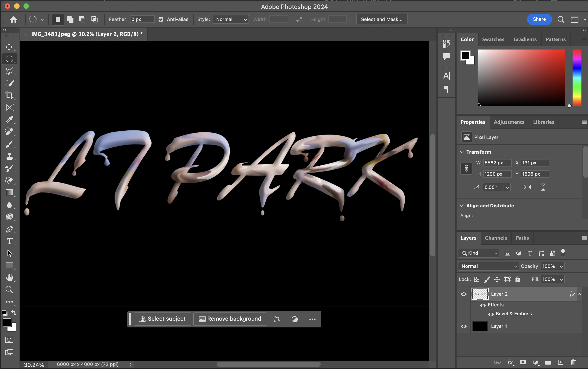
Task: Open the layer blend mode dropdown
Action: (x=488, y=266)
